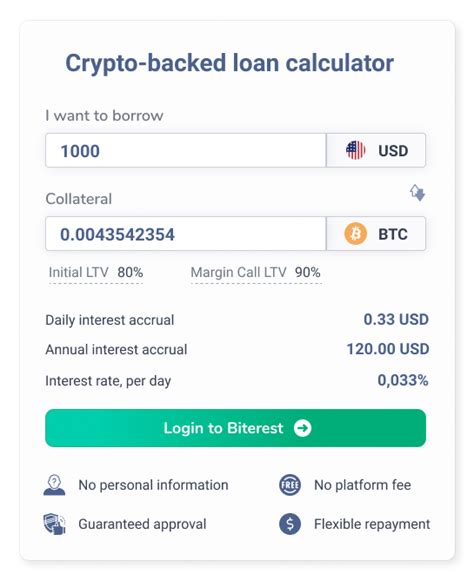474x580 pixels.
Task: Click the swap arrows icon above collateral
Action: tap(417, 193)
